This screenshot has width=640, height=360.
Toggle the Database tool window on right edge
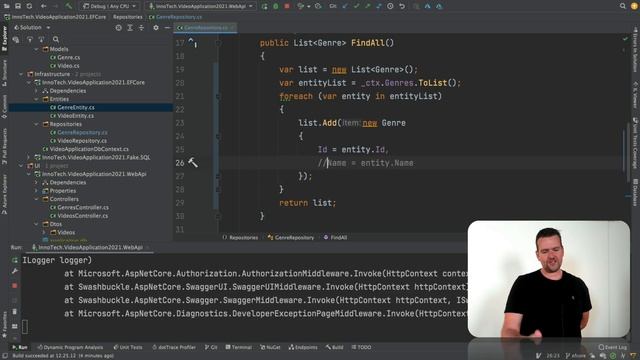pyautogui.click(x=635, y=193)
